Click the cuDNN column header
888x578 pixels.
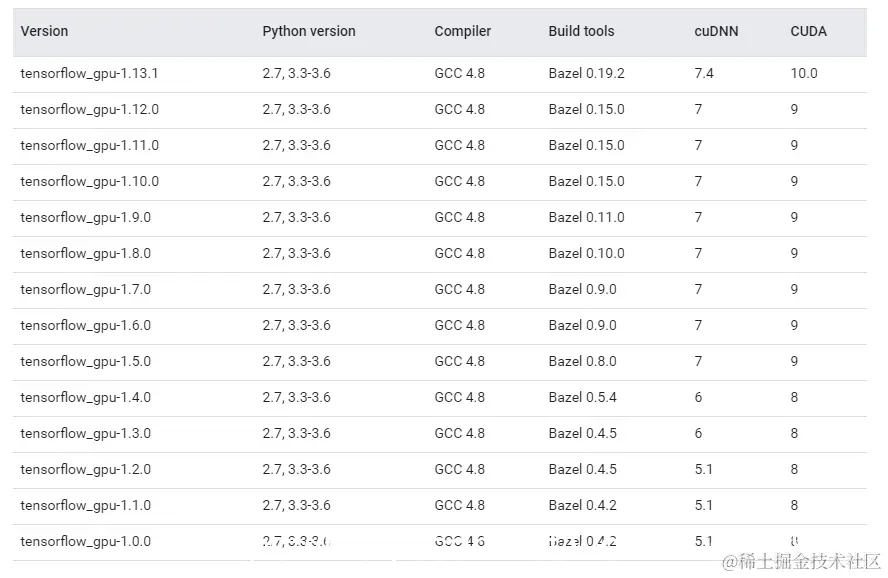point(716,31)
